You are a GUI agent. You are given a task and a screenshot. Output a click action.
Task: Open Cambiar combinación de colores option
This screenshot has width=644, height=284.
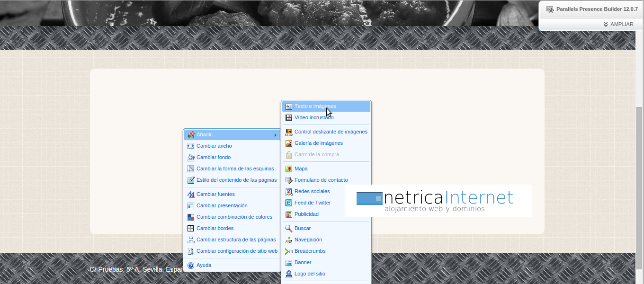coord(234,217)
